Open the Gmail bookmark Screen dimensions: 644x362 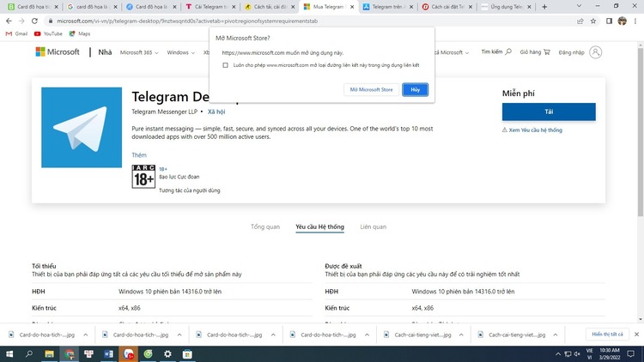(17, 33)
